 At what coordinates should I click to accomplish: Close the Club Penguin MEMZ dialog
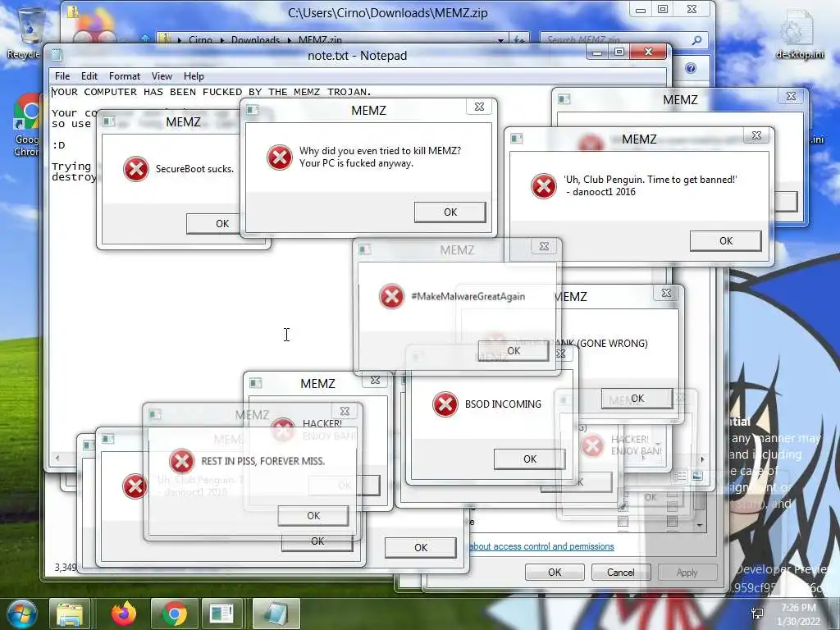(756, 135)
